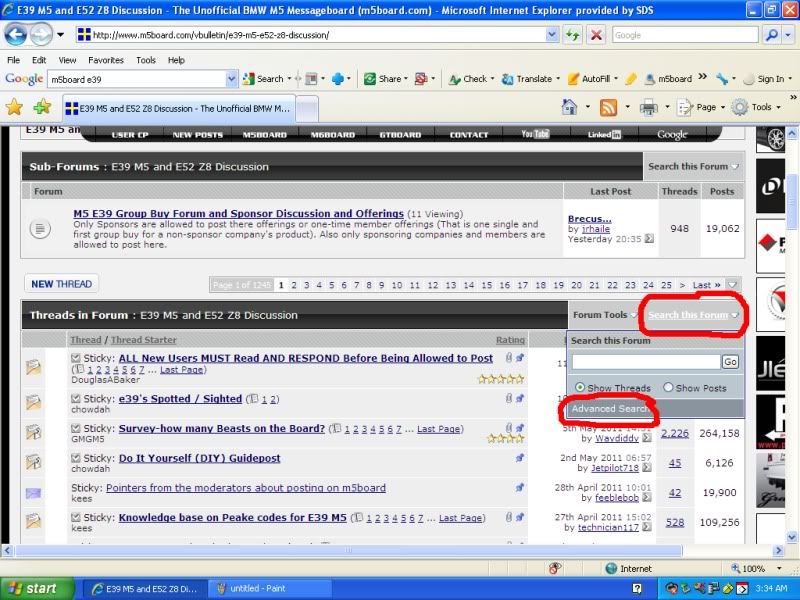Open the Tools menu in menu bar
The height and width of the screenshot is (600, 800).
click(146, 60)
